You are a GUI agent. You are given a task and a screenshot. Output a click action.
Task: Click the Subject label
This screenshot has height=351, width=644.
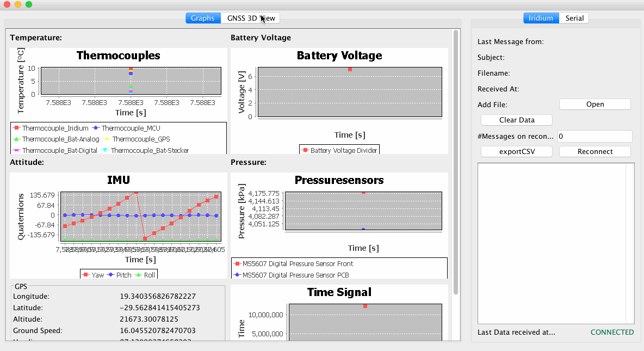coord(491,58)
